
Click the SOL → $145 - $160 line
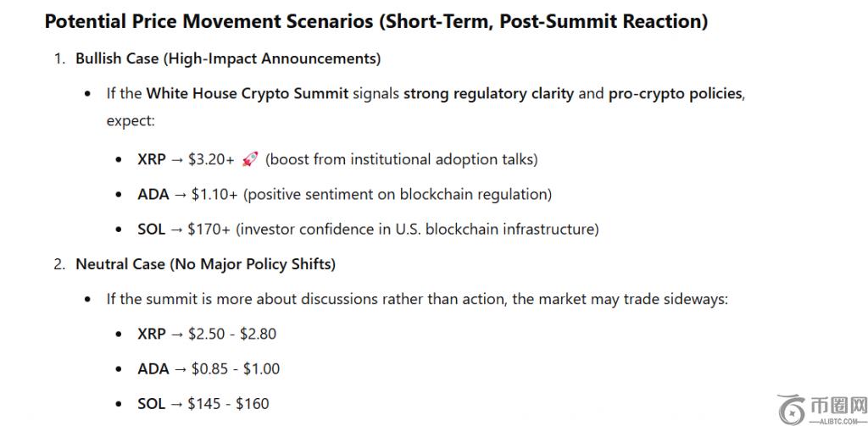(x=203, y=404)
